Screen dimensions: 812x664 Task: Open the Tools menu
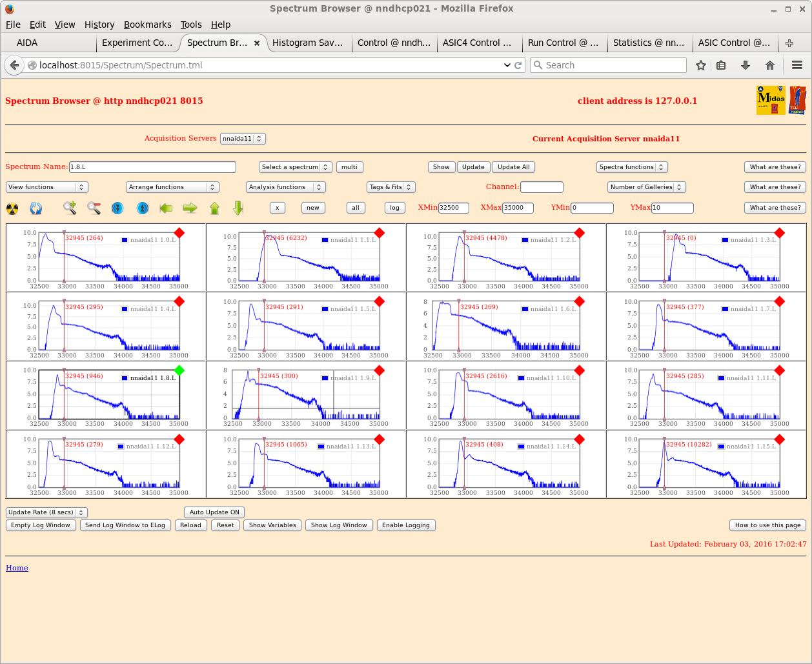pyautogui.click(x=191, y=25)
